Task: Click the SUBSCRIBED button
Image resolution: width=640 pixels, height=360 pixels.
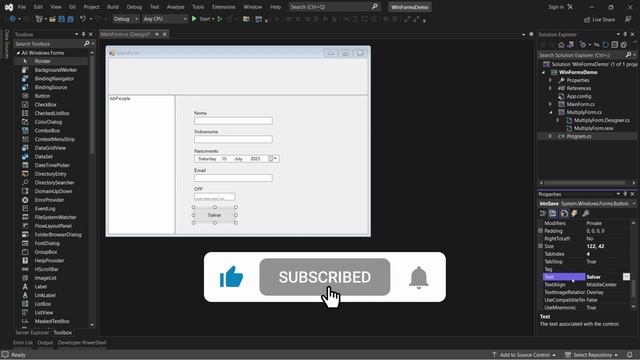Action: tap(324, 277)
